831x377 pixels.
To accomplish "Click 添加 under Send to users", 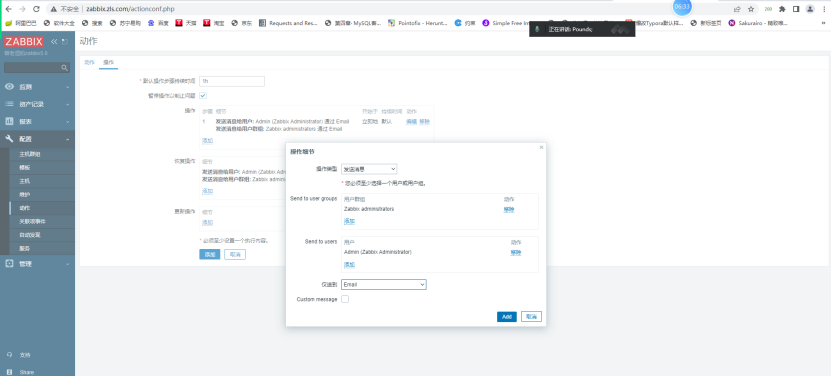I will pos(349,265).
